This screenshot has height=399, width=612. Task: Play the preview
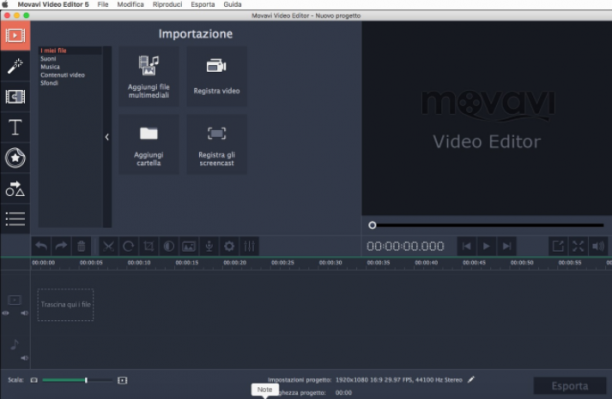pyautogui.click(x=486, y=246)
